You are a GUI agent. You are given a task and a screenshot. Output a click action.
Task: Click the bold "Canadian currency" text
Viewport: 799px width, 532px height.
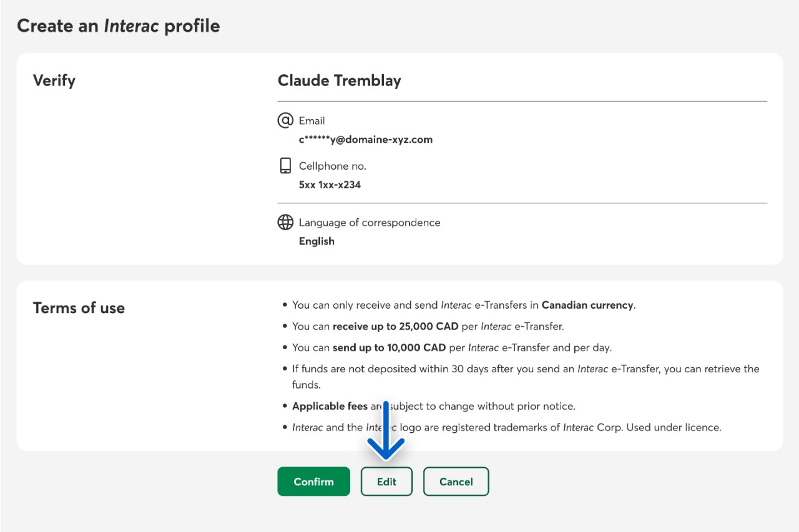tap(587, 305)
